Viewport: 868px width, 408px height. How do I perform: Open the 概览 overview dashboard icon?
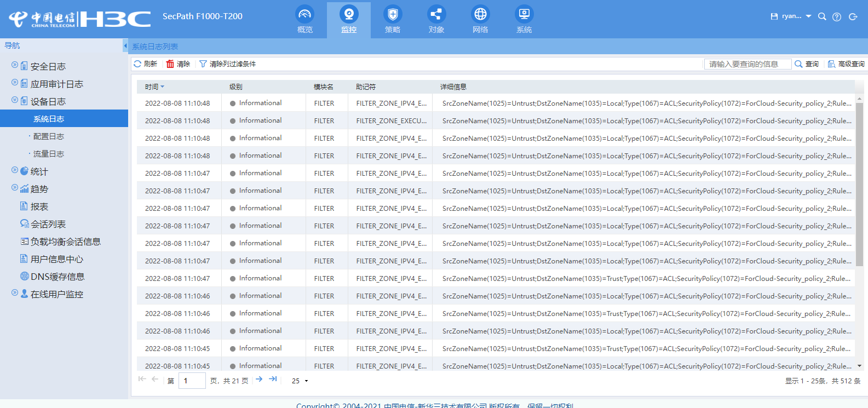(x=305, y=15)
